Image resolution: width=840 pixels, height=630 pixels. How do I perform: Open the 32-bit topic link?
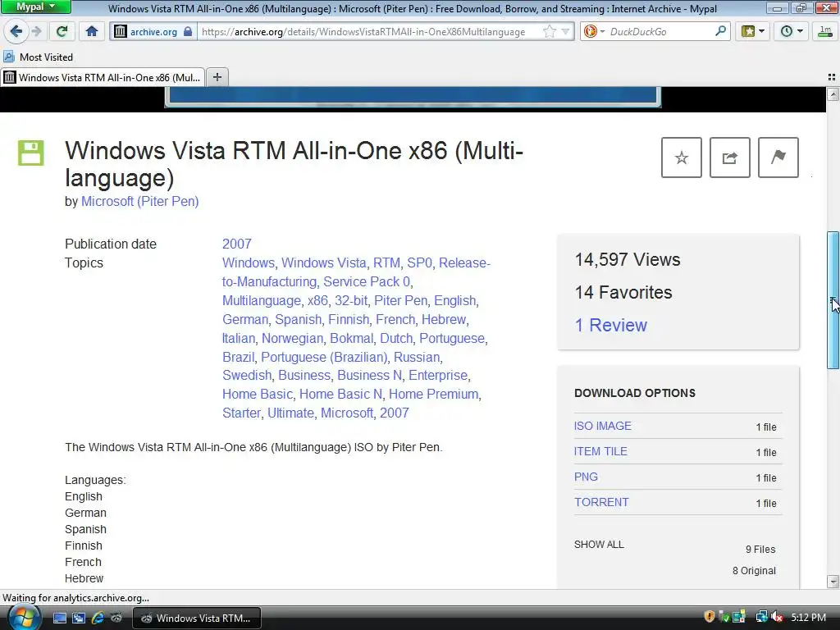pyautogui.click(x=351, y=300)
